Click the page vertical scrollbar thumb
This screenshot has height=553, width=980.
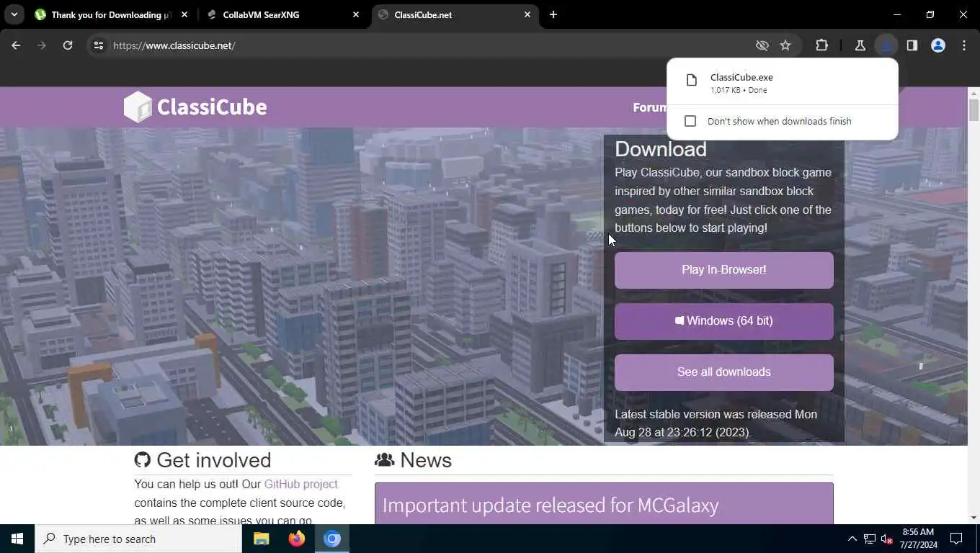click(974, 109)
